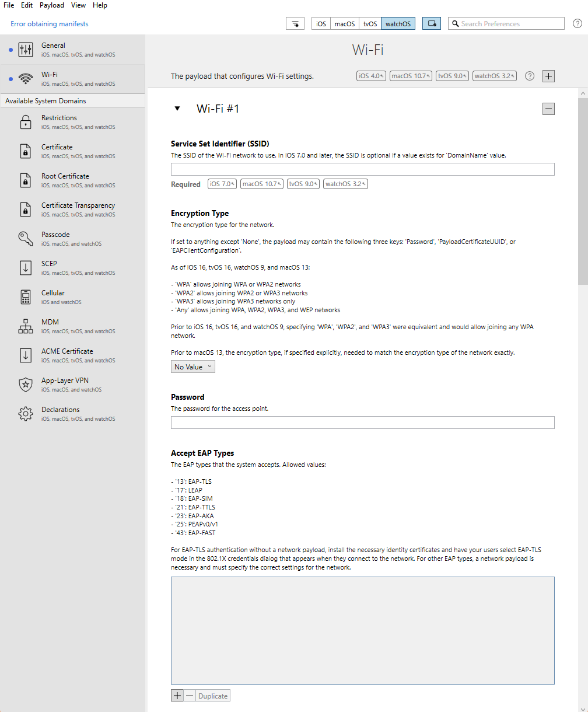Click inside the SSID input field

click(362, 169)
